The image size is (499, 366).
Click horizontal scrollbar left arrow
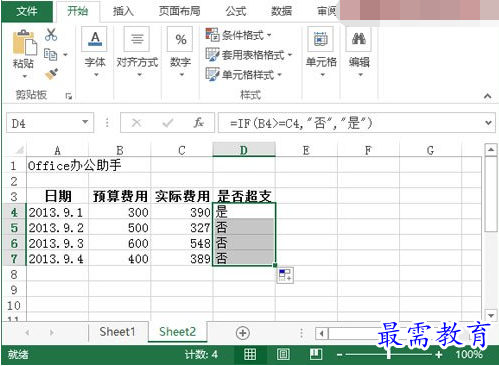322,333
